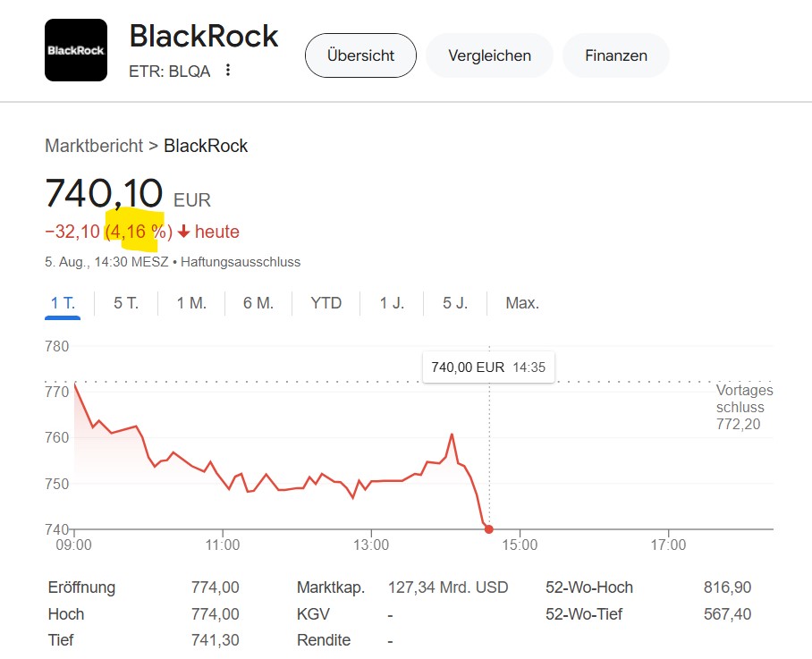Click the KGV label
812x659 pixels.
313,614
